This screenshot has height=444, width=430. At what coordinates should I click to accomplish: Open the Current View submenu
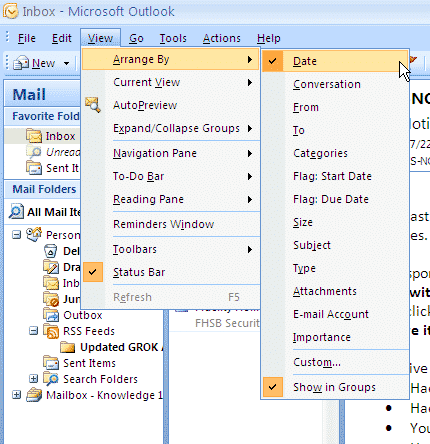tap(170, 82)
